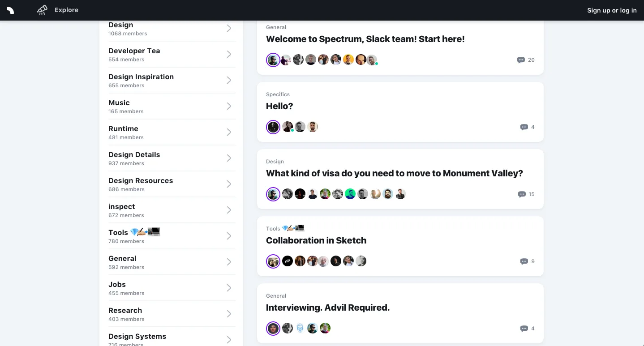The width and height of the screenshot is (644, 346).
Task: Expand the Music channel chevron
Action: 229,106
